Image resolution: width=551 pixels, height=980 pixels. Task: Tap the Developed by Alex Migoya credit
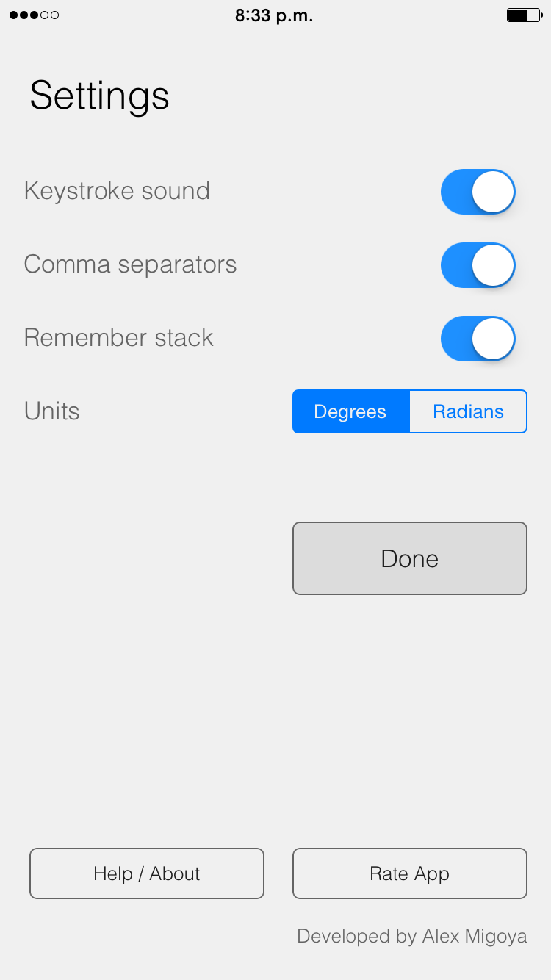click(x=412, y=937)
